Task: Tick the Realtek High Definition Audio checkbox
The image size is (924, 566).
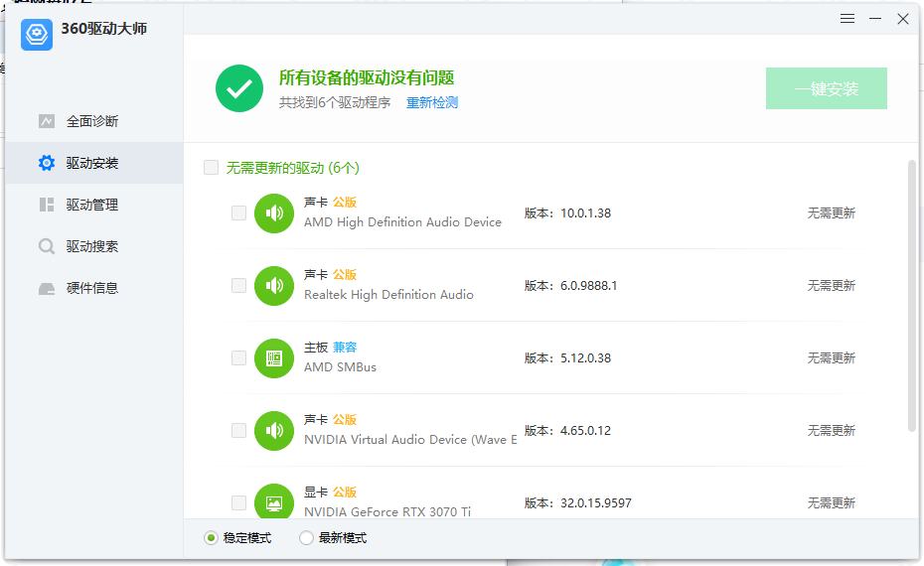Action: click(x=238, y=286)
